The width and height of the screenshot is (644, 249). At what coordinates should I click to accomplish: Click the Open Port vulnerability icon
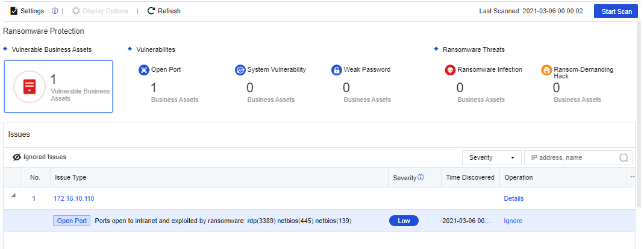(144, 70)
